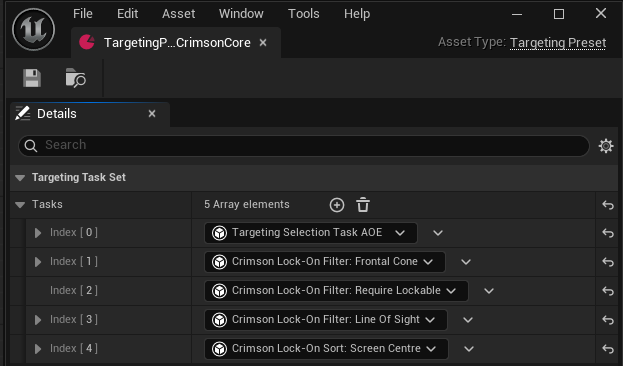
Task: Expand Index 0 row
Action: (38, 233)
